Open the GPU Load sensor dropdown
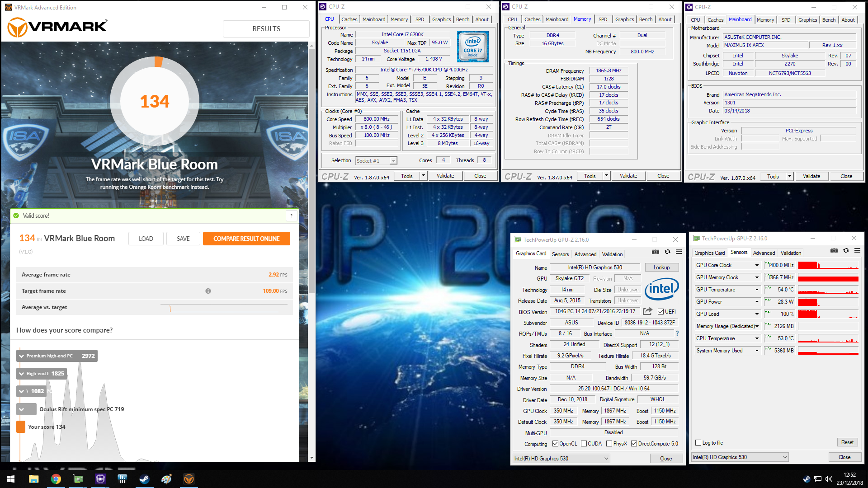This screenshot has width=868, height=488. point(757,314)
